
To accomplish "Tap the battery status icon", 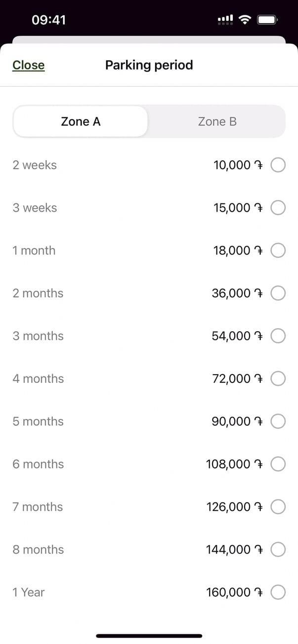I will click(x=268, y=20).
